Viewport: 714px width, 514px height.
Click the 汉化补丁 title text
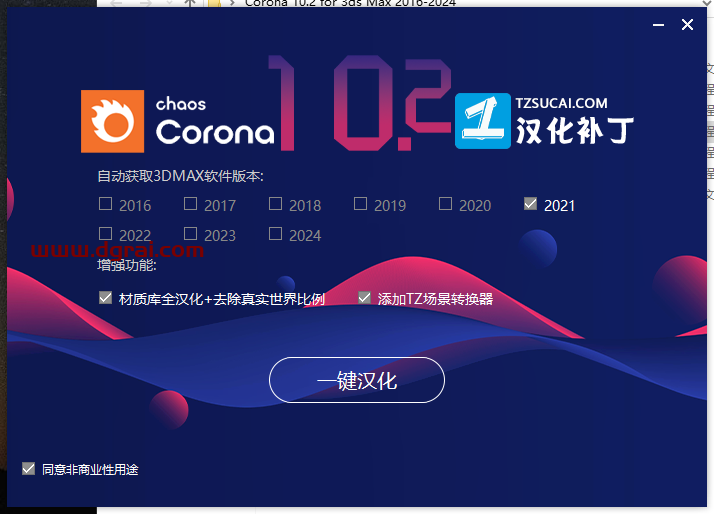click(x=575, y=131)
